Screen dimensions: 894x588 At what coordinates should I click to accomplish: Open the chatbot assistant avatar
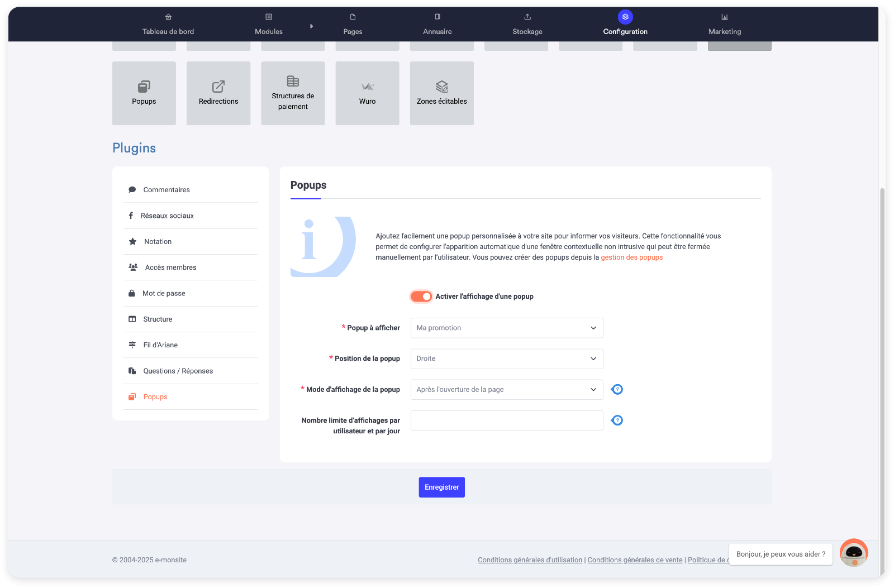(854, 553)
